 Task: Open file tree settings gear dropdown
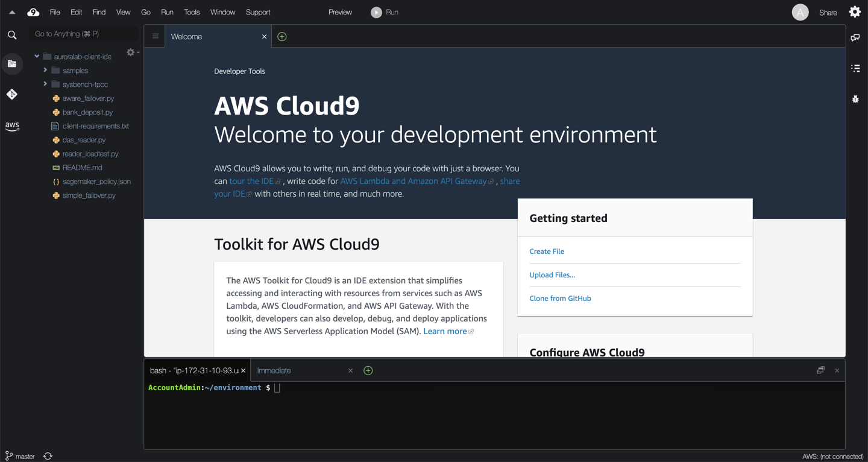click(x=132, y=53)
